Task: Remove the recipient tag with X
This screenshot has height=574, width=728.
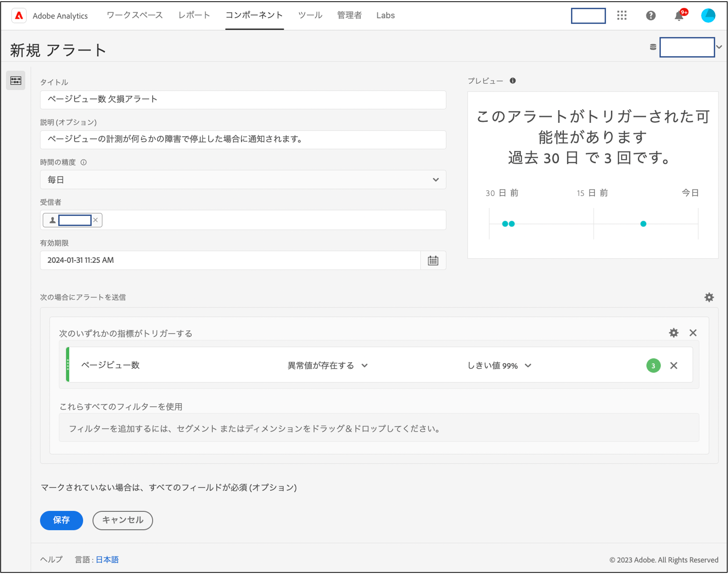Action: 95,220
